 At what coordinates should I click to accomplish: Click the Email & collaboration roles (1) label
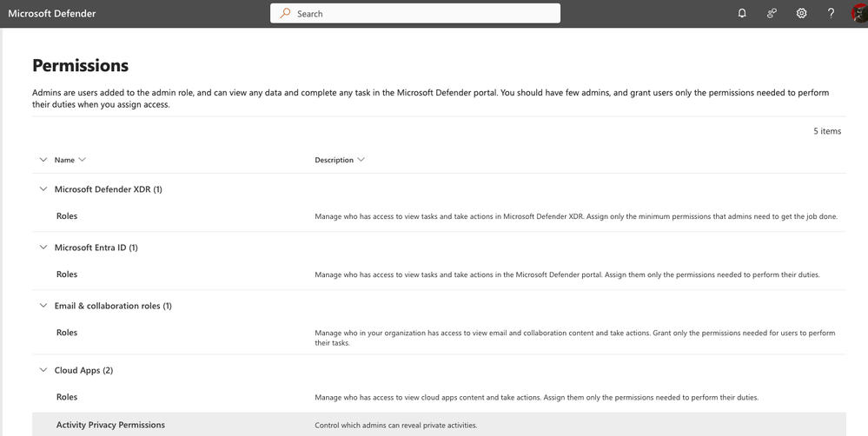[113, 306]
